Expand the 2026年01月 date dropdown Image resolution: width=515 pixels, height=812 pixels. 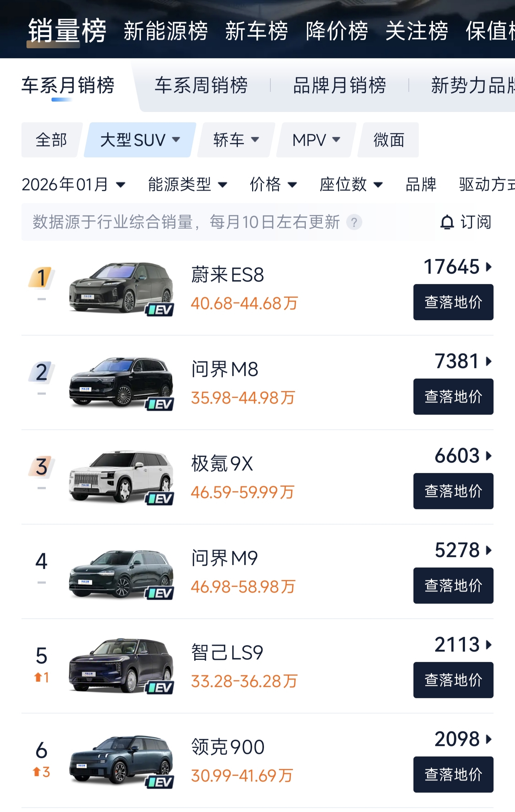pos(73,185)
